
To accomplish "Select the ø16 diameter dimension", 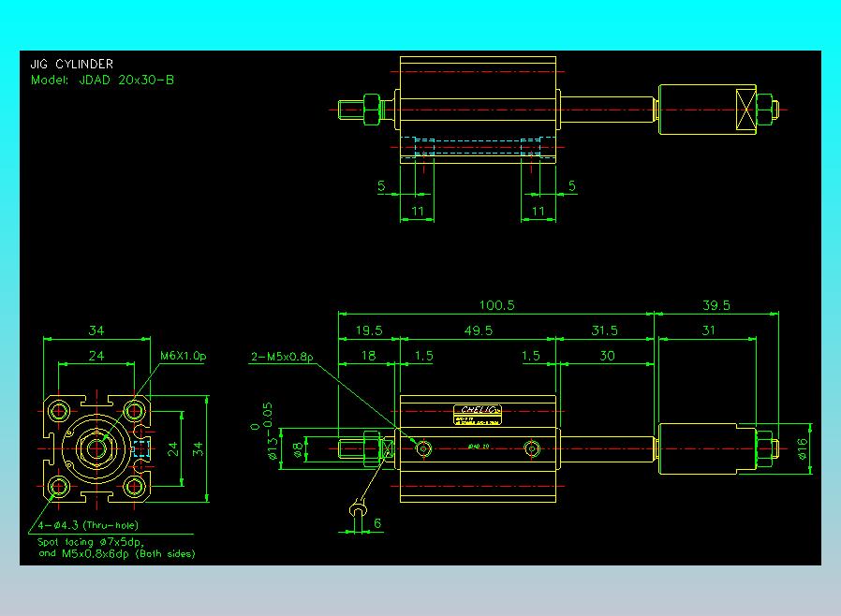I will 803,448.
